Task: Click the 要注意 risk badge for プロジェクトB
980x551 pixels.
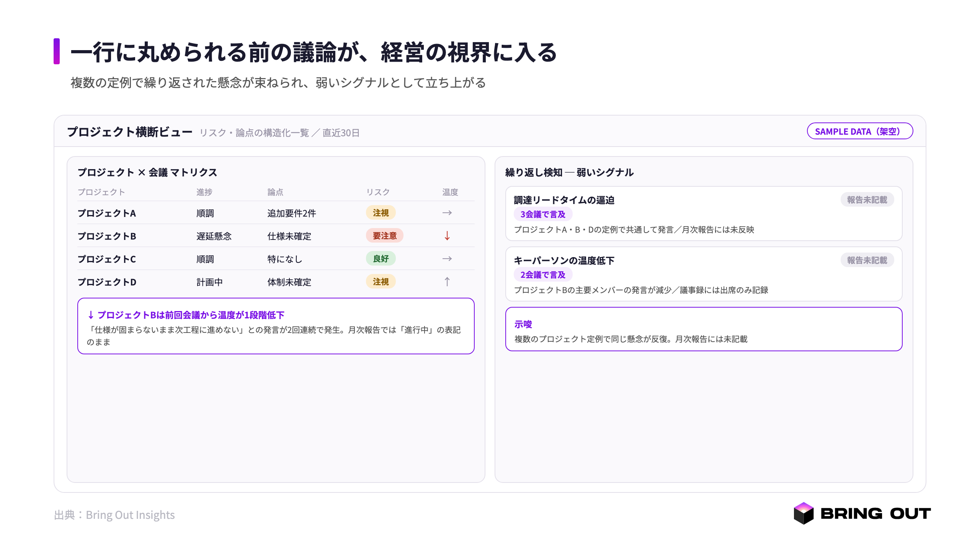Action: 384,236
